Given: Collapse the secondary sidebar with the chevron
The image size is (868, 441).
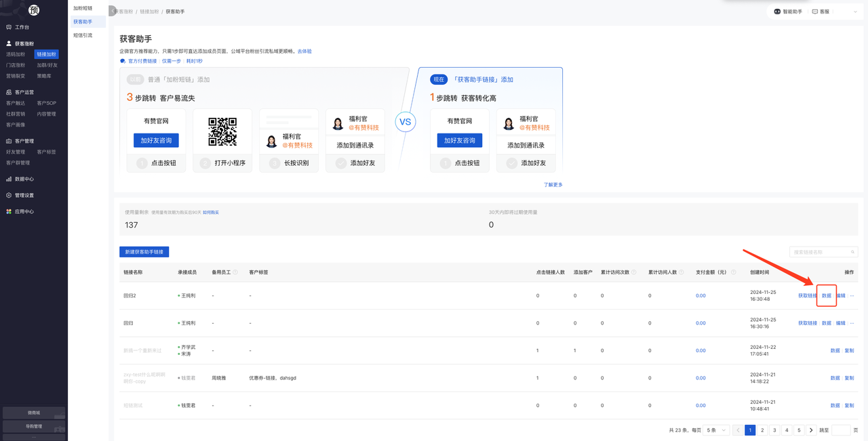Looking at the screenshot, I should coord(112,12).
